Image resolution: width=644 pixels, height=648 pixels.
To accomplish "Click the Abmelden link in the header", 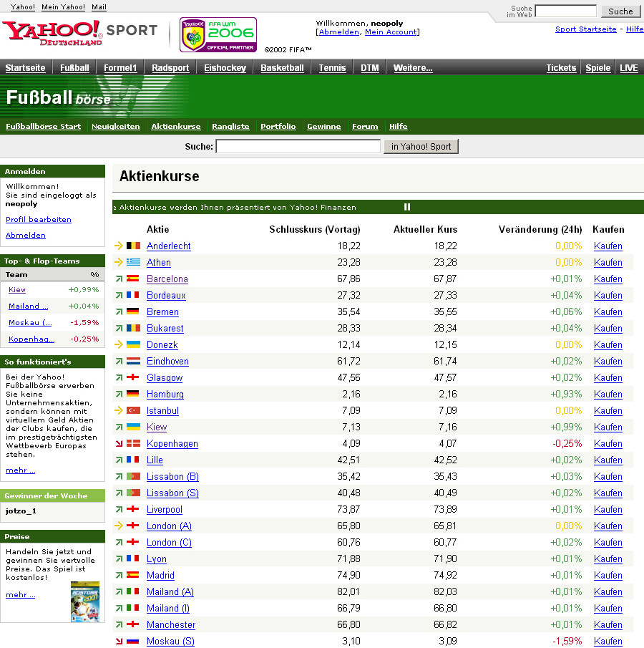I will pyautogui.click(x=338, y=32).
